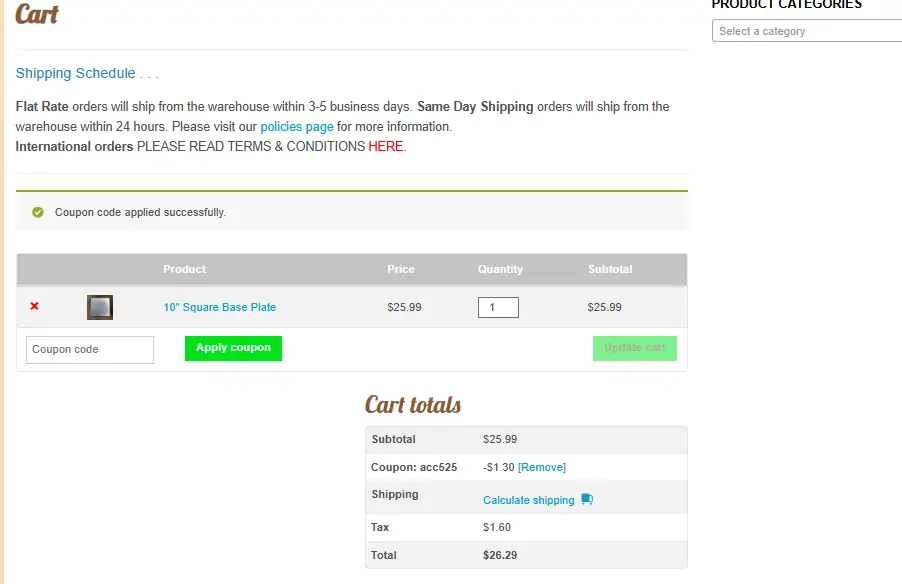Open the 10" Square Base Plate thumbnail
The height and width of the screenshot is (584, 902).
pyautogui.click(x=100, y=307)
